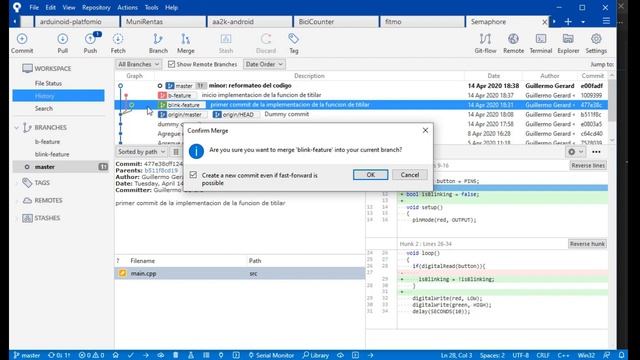The height and width of the screenshot is (360, 640).
Task: Click the Branch toolbar icon
Action: coord(158,43)
